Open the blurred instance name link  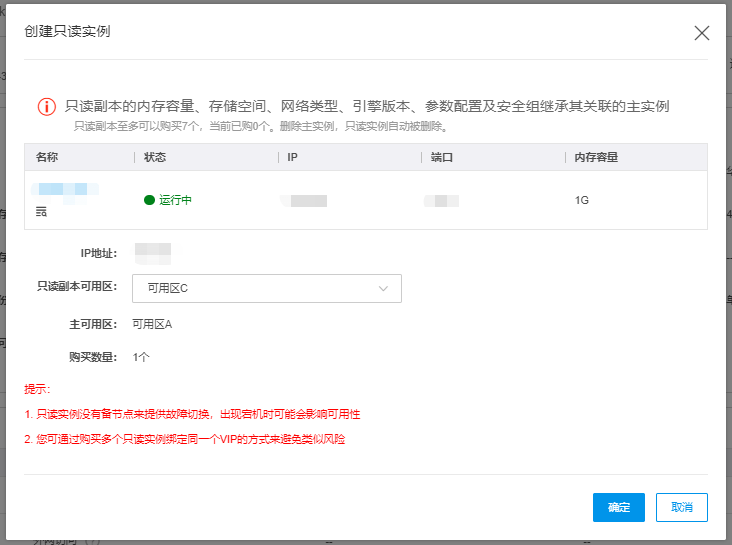coord(66,189)
